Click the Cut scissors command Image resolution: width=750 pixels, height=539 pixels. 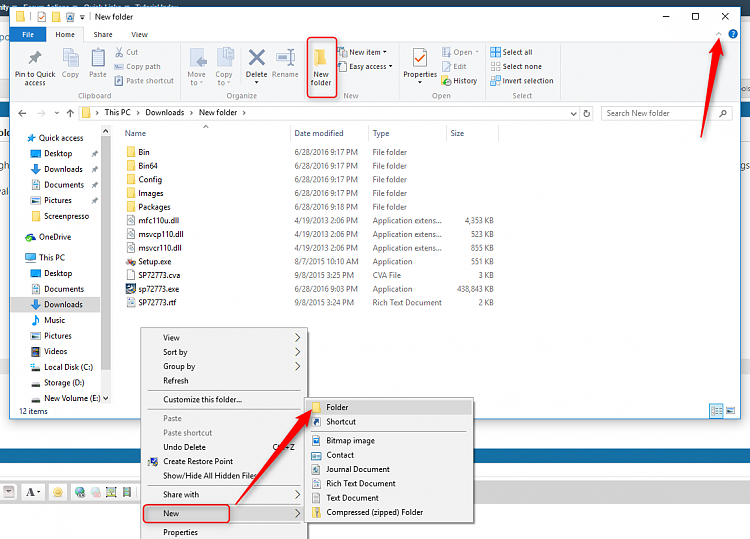click(x=127, y=52)
